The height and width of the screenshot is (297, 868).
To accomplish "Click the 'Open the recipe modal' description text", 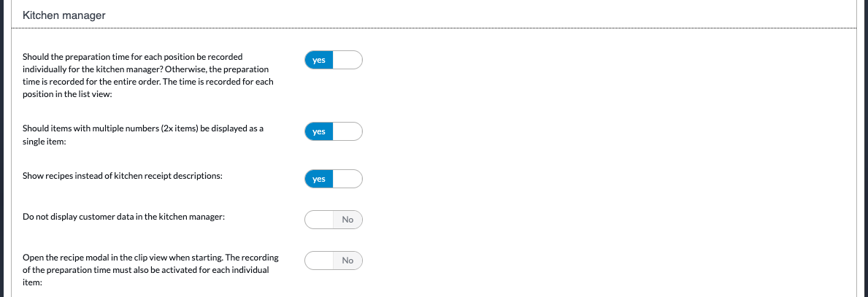I will tap(150, 270).
